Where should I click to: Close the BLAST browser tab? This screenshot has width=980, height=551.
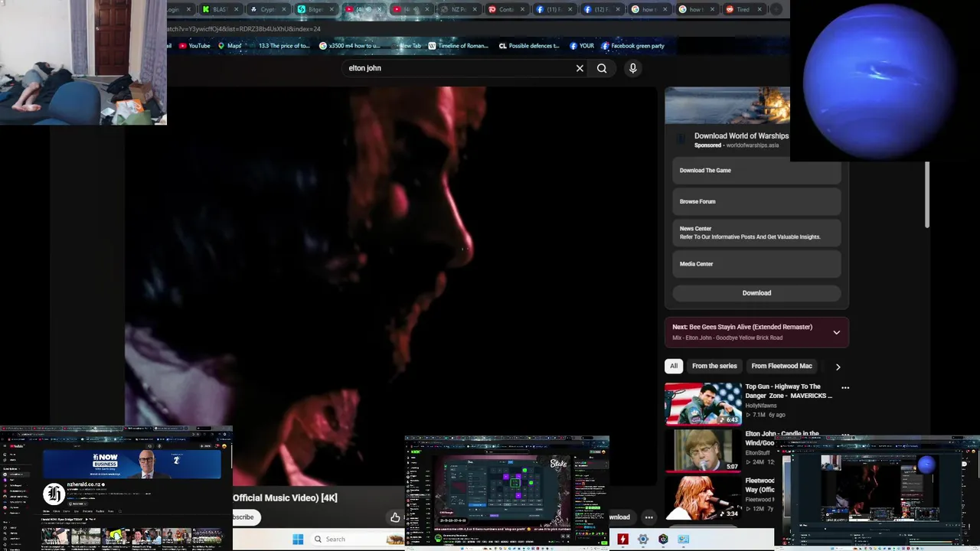pos(236,9)
